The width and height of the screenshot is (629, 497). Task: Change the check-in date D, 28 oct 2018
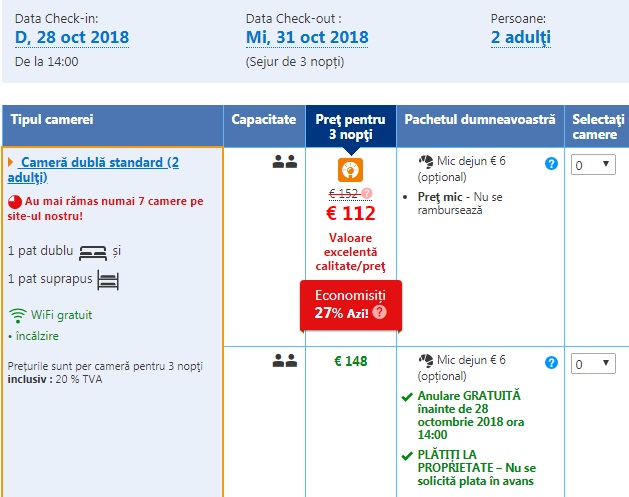tap(72, 38)
